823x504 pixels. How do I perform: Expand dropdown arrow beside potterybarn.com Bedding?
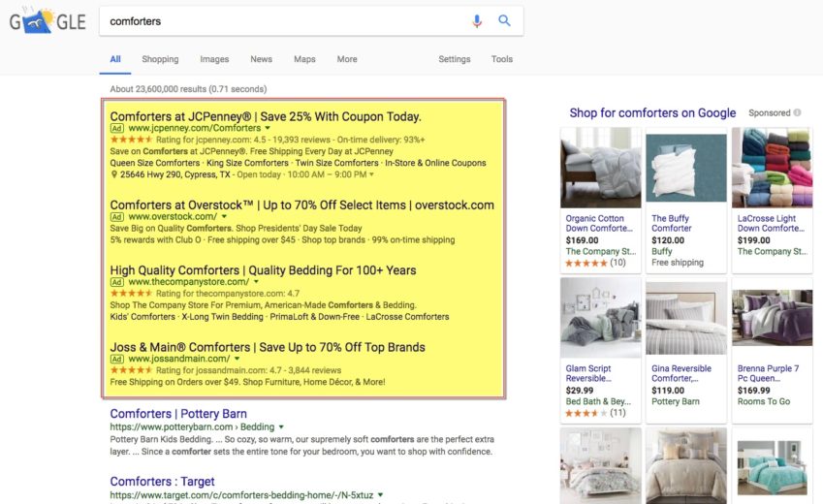pyautogui.click(x=281, y=426)
